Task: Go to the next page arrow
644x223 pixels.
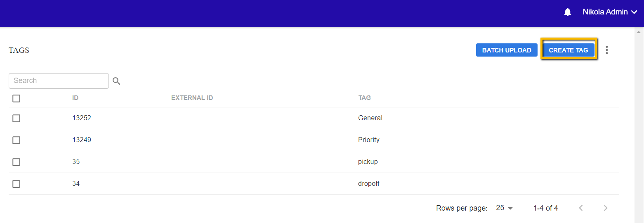Action: 606,208
